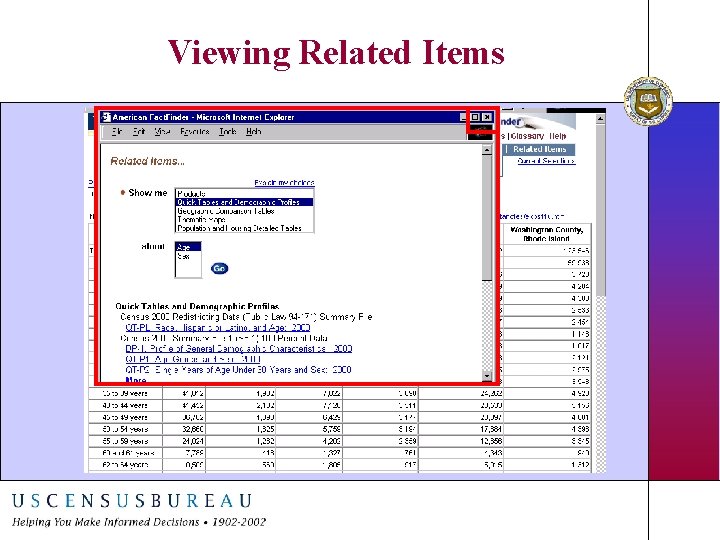Open the Explain my choices link
This screenshot has height=540, width=720.
point(284,183)
